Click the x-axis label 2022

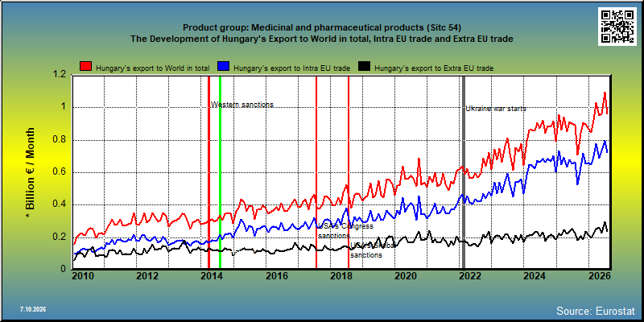(x=470, y=276)
